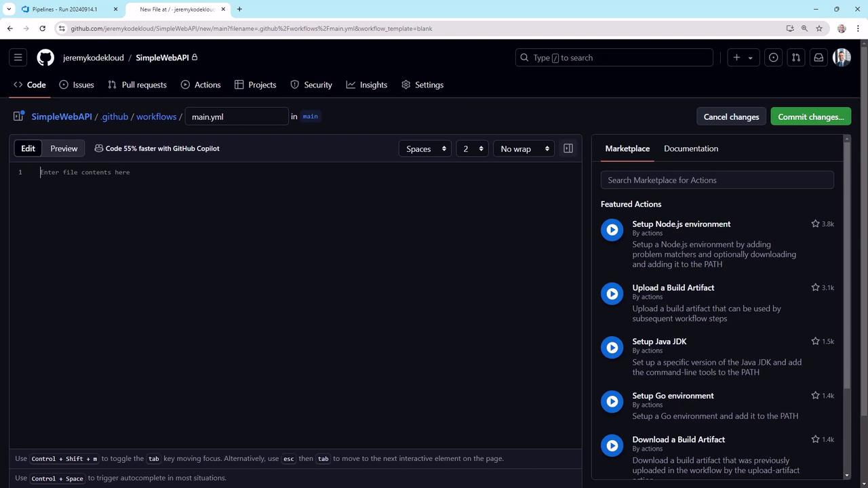
Task: Open the issues icon in header
Action: (x=773, y=58)
